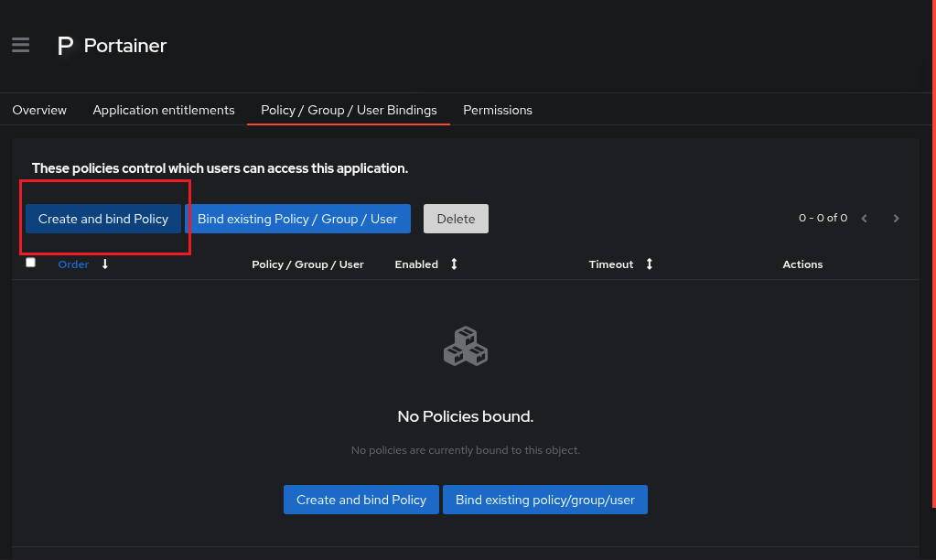Viewport: 936px width, 560px height.
Task: Click top Create and bind Policy button
Action: click(103, 219)
